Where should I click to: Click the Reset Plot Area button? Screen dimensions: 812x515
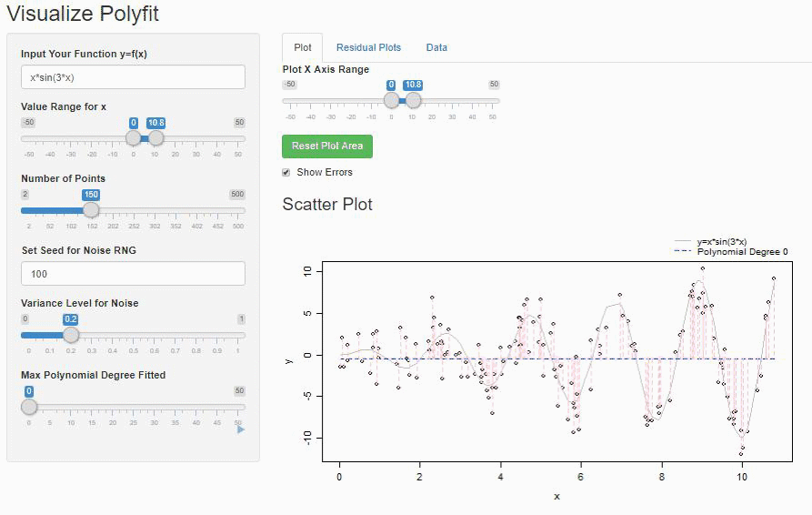[327, 146]
